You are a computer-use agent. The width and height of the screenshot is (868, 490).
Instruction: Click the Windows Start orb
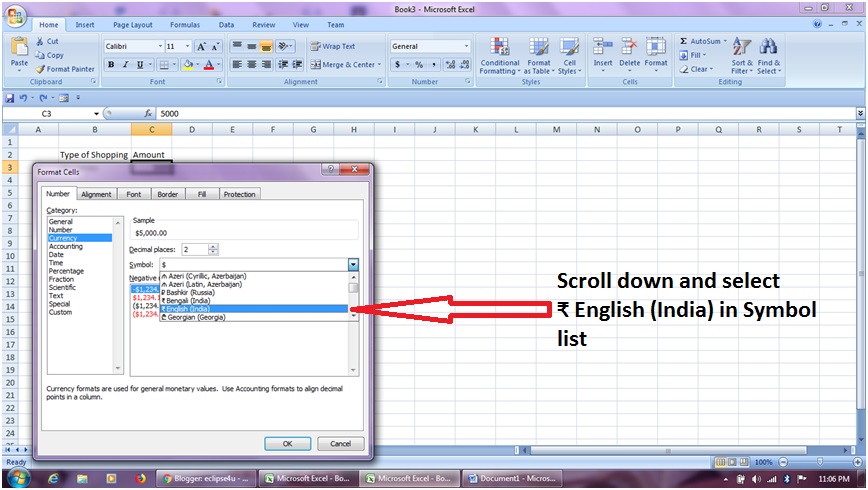pyautogui.click(x=18, y=478)
